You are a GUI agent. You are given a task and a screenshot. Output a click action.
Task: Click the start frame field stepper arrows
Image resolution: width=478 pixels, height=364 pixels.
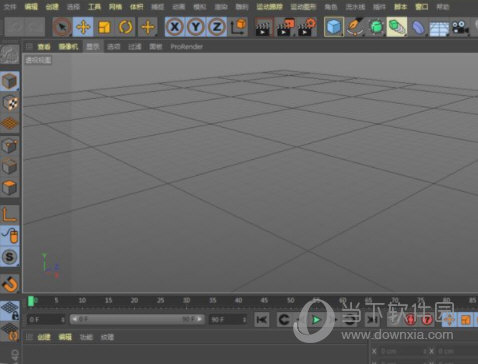click(63, 320)
